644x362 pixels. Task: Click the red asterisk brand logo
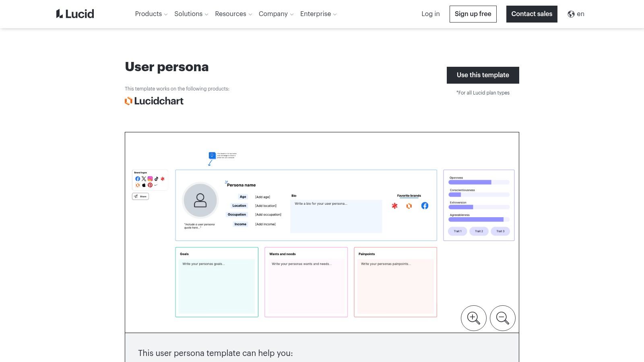pyautogui.click(x=163, y=179)
